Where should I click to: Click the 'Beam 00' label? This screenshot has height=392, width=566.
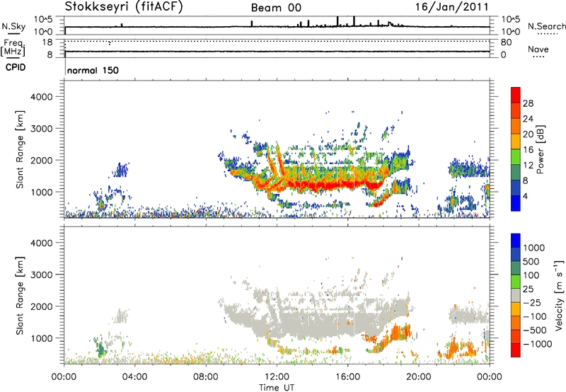(276, 8)
